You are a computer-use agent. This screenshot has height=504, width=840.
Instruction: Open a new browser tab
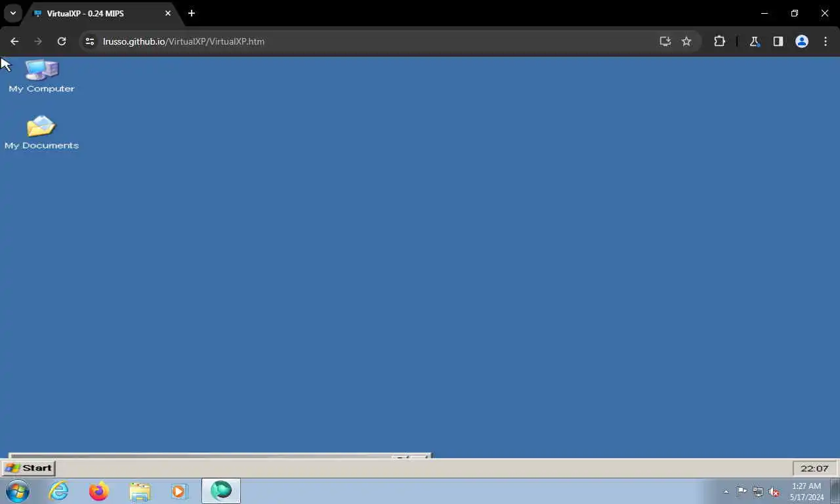tap(192, 13)
